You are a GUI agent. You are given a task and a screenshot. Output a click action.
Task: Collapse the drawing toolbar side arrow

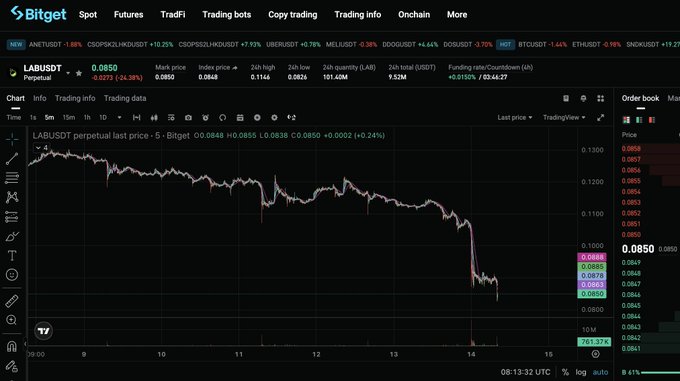[25, 344]
